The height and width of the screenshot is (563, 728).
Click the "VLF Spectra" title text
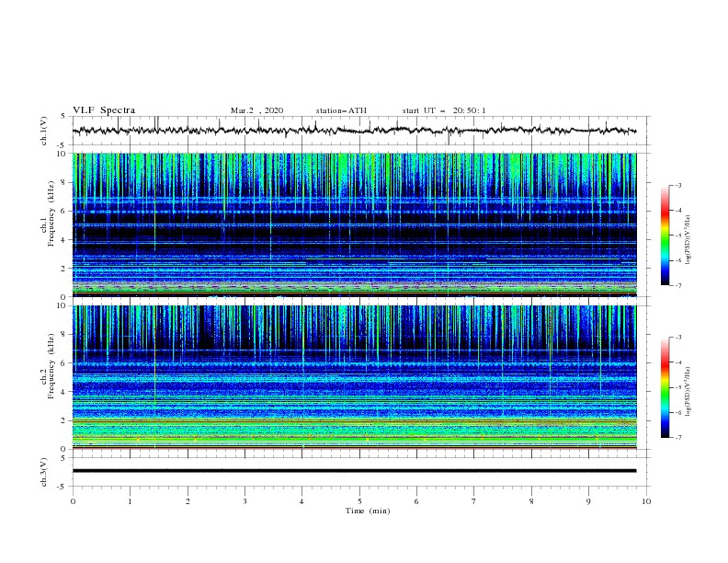[104, 110]
